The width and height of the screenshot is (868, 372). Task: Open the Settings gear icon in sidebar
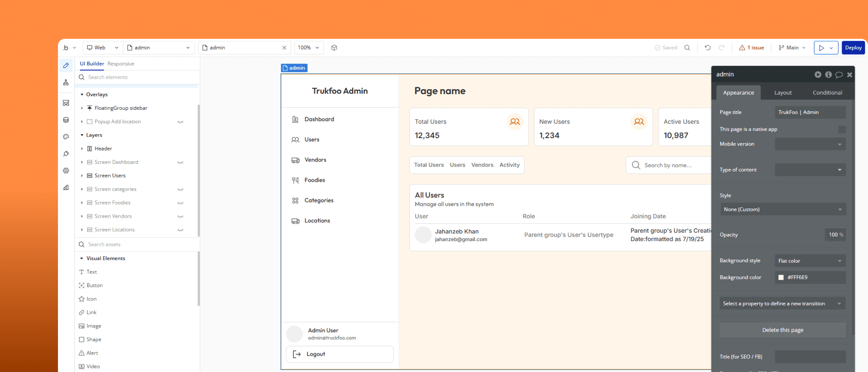coord(66,171)
